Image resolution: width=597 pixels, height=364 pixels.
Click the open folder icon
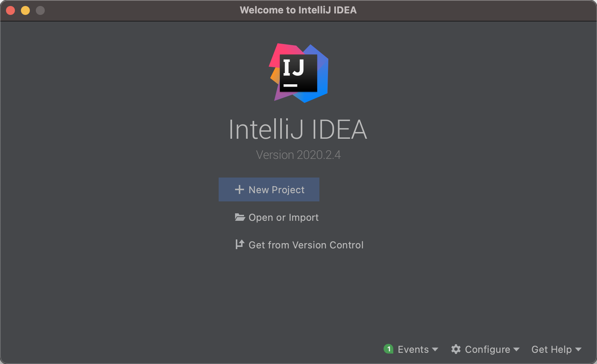pyautogui.click(x=240, y=217)
